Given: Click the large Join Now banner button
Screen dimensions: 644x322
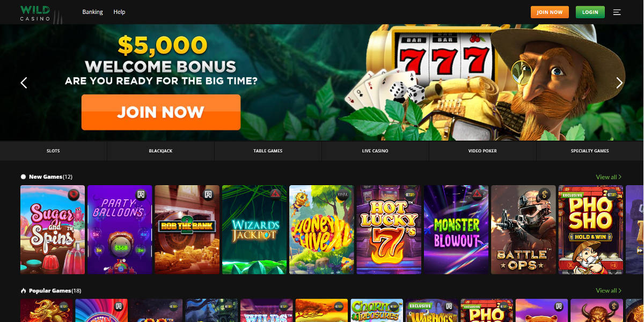Looking at the screenshot, I should click(x=161, y=112).
